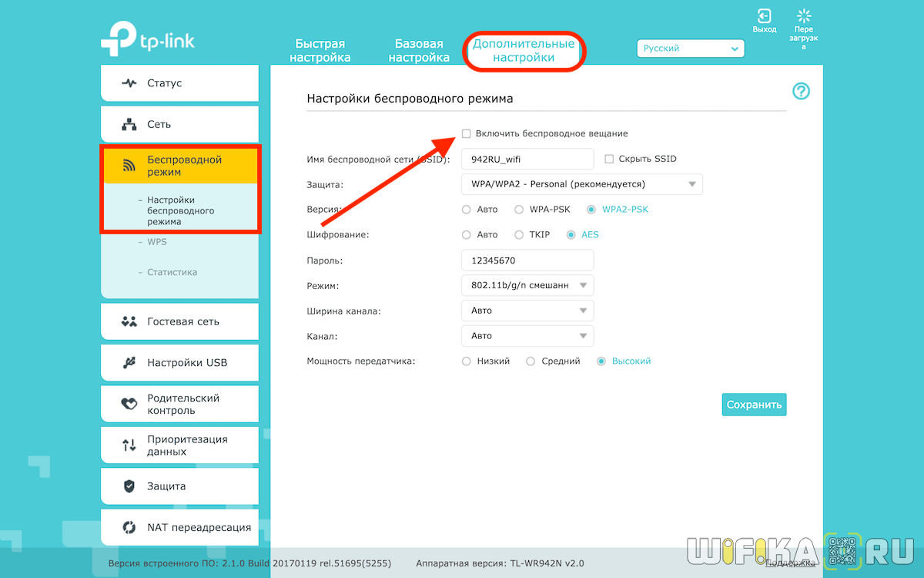Open the Режим 802.11b/g/n dropdown

[527, 285]
